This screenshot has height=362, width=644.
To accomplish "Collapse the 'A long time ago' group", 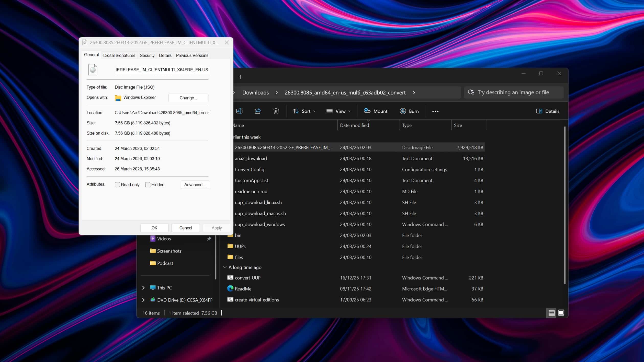I will pos(225,267).
